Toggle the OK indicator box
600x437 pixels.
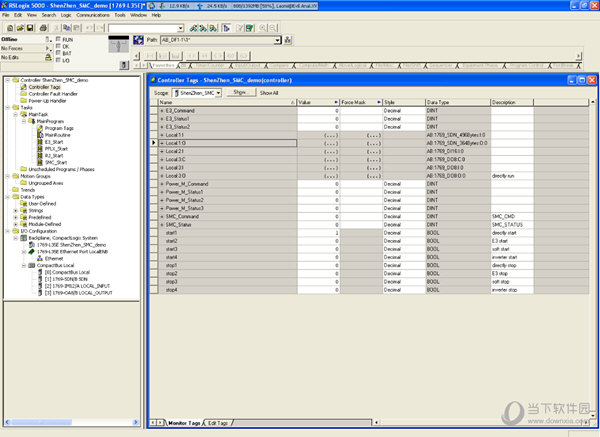pos(58,46)
